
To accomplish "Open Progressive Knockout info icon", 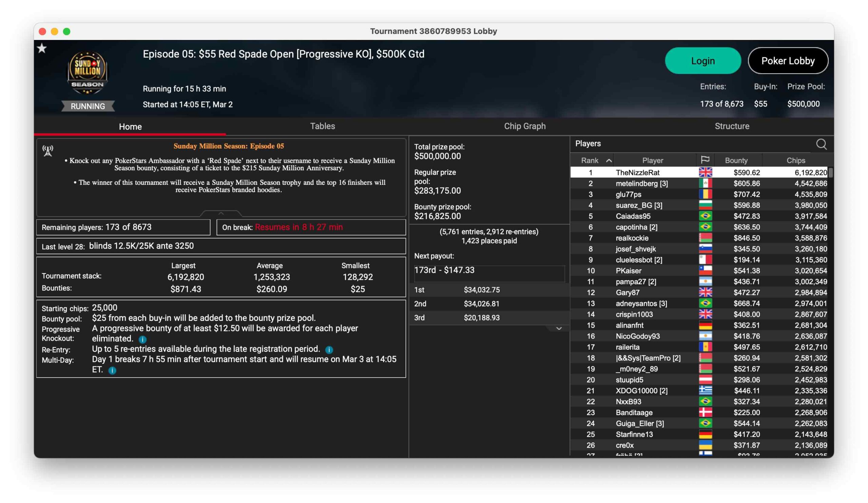I will [143, 340].
